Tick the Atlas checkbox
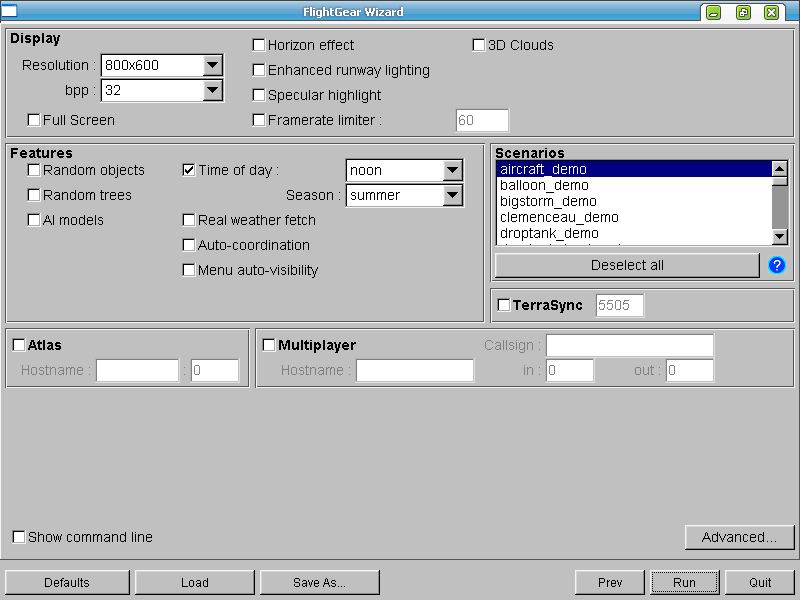 point(19,345)
